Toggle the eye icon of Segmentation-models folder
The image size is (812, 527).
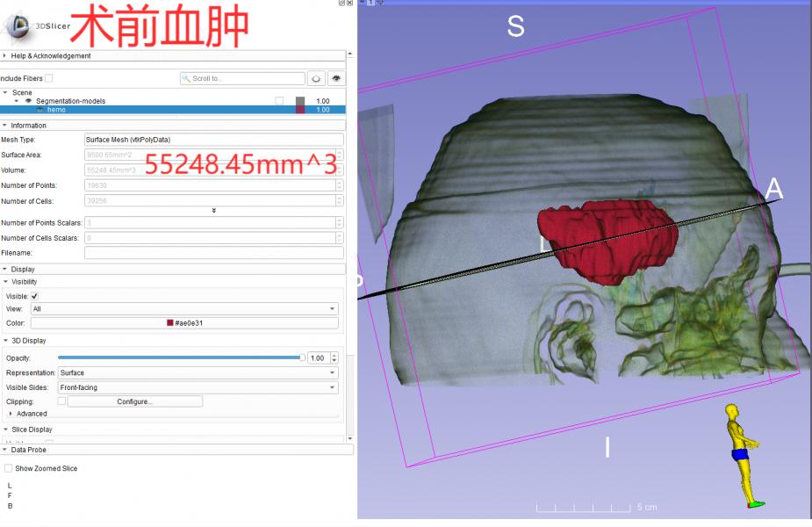tap(27, 101)
